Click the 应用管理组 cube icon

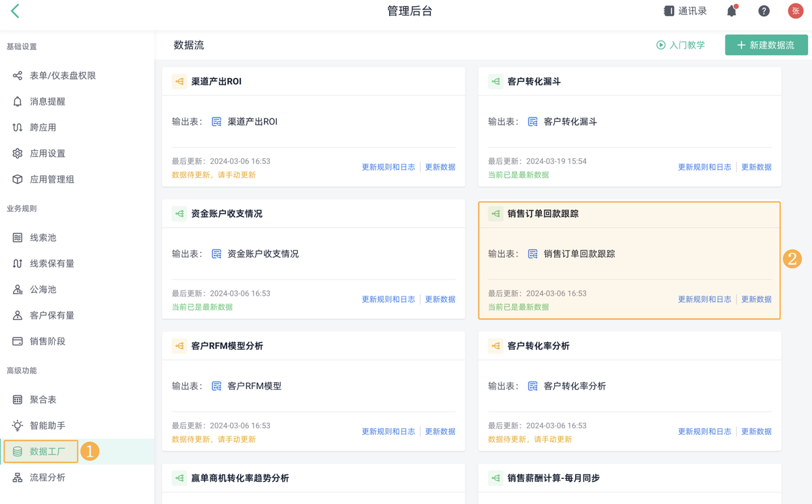[x=18, y=179]
